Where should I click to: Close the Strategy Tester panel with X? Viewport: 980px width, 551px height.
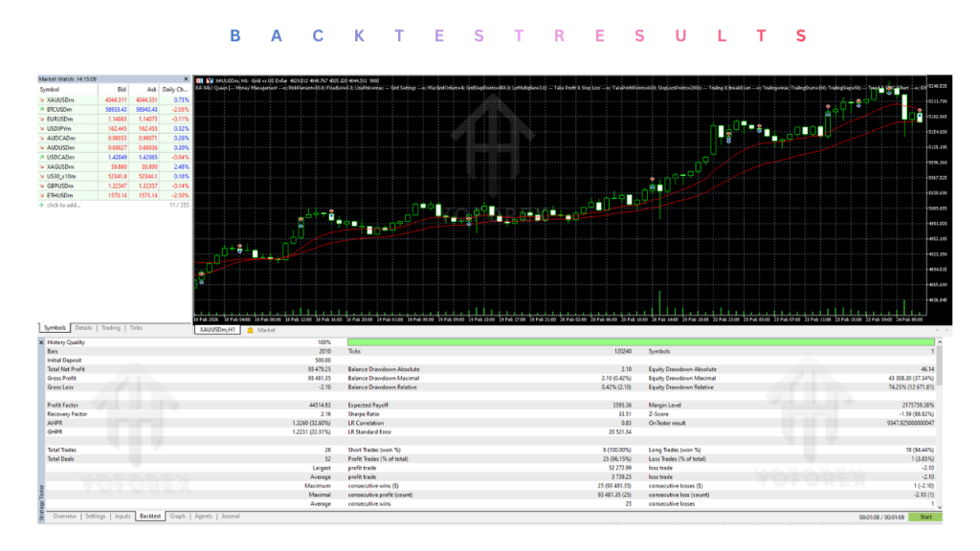pyautogui.click(x=41, y=342)
